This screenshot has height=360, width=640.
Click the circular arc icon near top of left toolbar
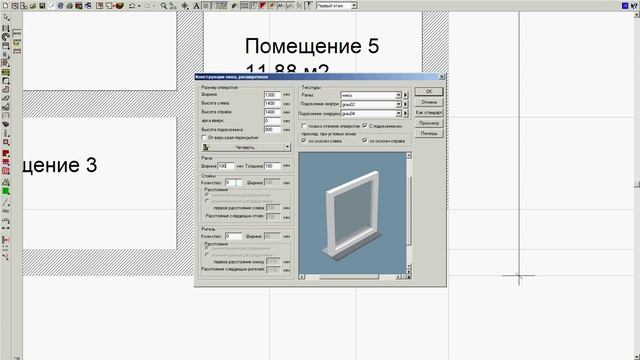click(x=6, y=37)
